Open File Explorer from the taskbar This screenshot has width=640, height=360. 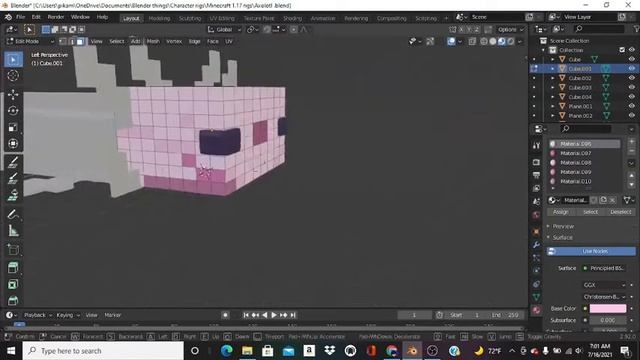(247, 351)
